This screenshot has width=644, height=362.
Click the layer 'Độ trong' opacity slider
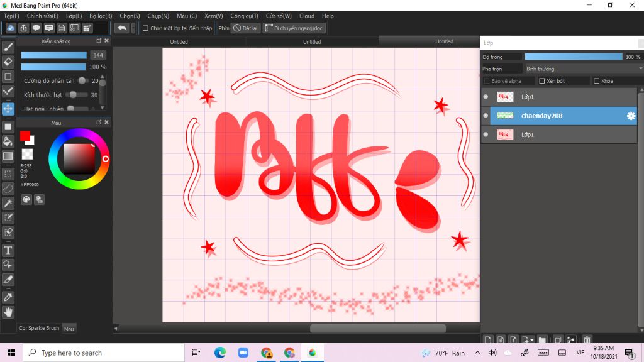574,57
